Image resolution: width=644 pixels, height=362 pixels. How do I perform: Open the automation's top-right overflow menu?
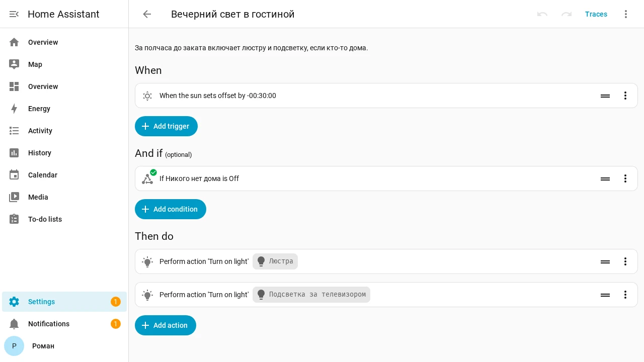click(626, 14)
